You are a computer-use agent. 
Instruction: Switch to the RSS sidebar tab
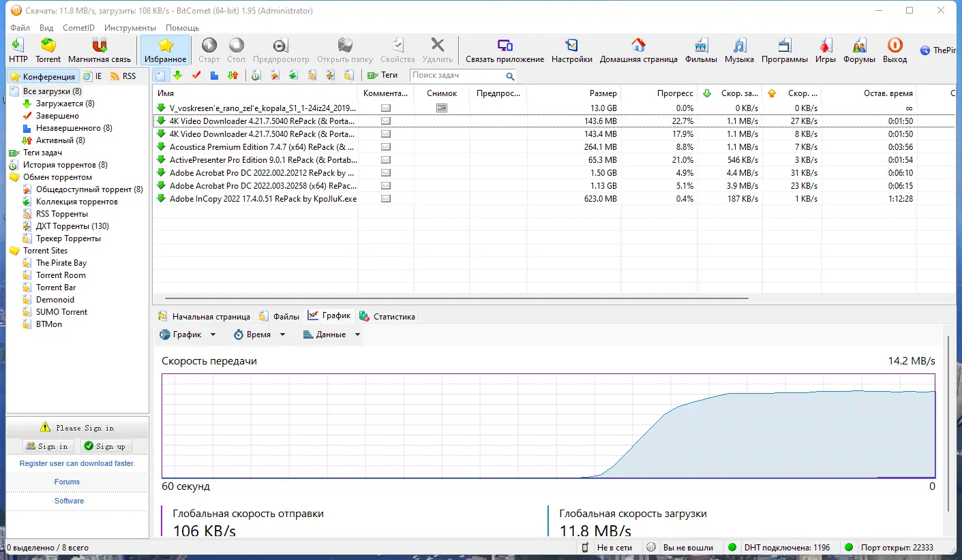pos(123,76)
